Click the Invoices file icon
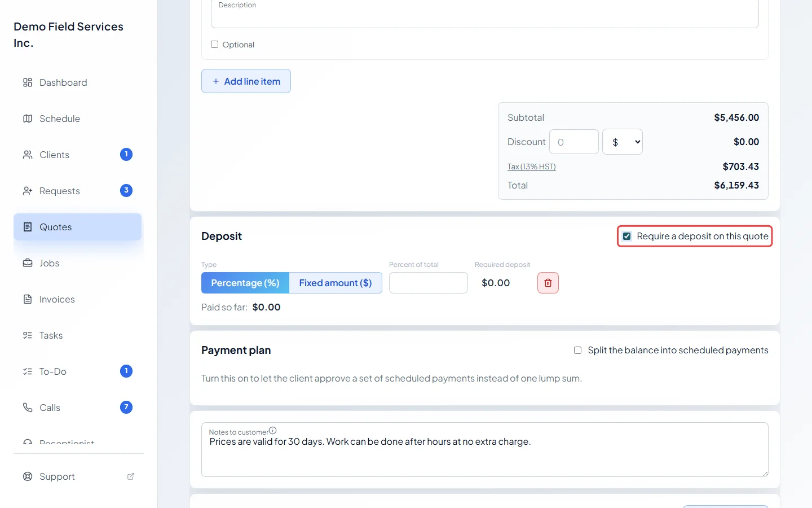This screenshot has height=508, width=812. (28, 299)
